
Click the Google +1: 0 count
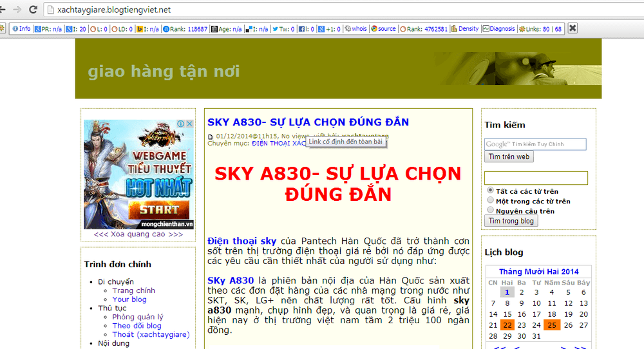[x=329, y=29]
